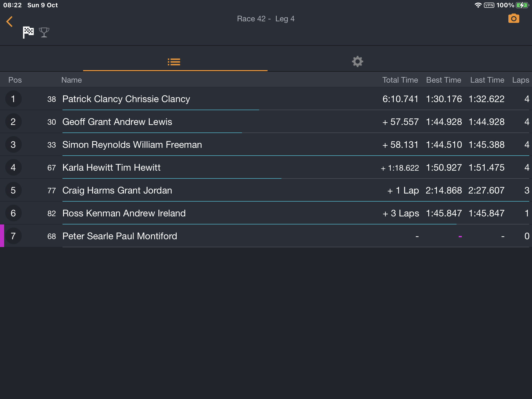Tap position 5 circle badge
The width and height of the screenshot is (532, 399).
(13, 190)
